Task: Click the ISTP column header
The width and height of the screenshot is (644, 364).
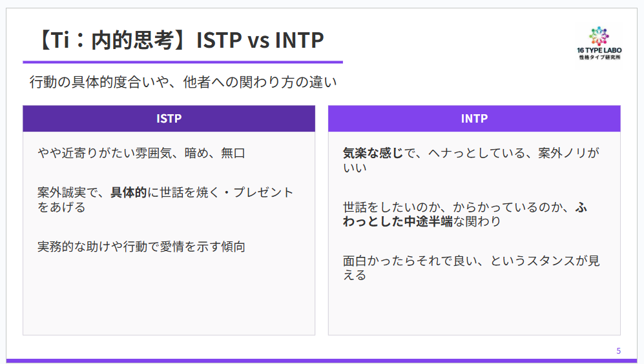Action: point(169,119)
